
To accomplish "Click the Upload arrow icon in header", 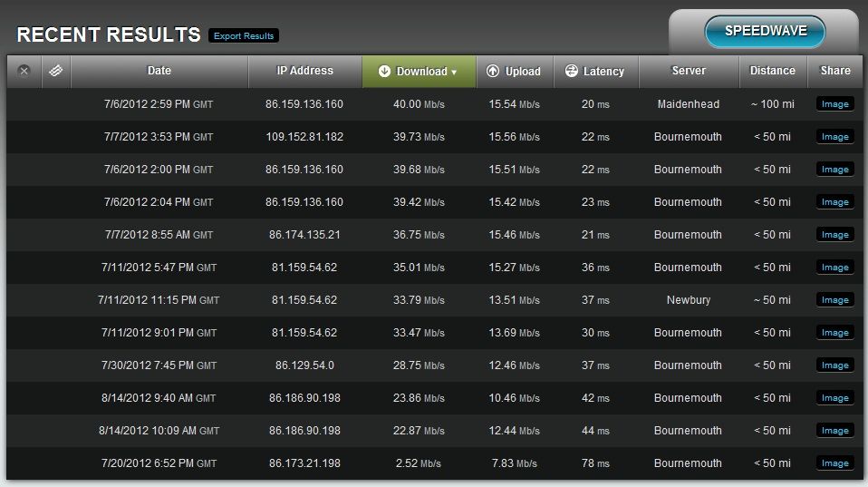I will pyautogui.click(x=493, y=71).
